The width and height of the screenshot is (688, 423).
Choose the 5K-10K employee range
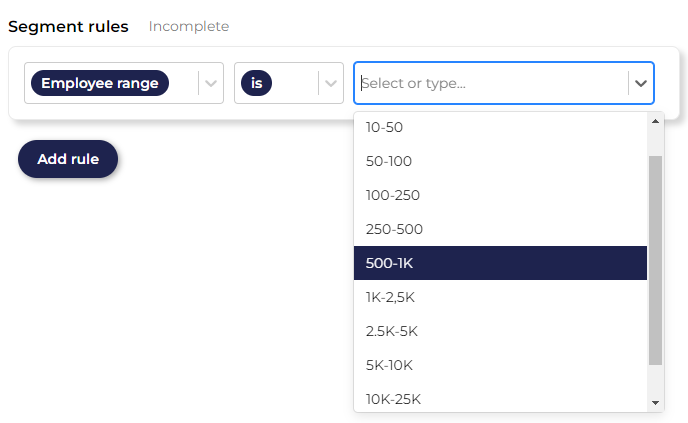(389, 365)
